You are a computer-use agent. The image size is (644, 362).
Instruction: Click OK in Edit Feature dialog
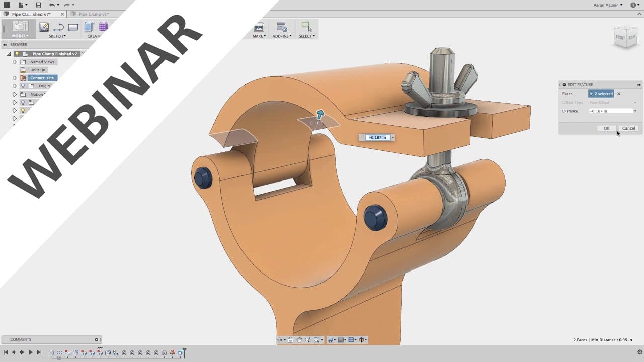pyautogui.click(x=606, y=128)
